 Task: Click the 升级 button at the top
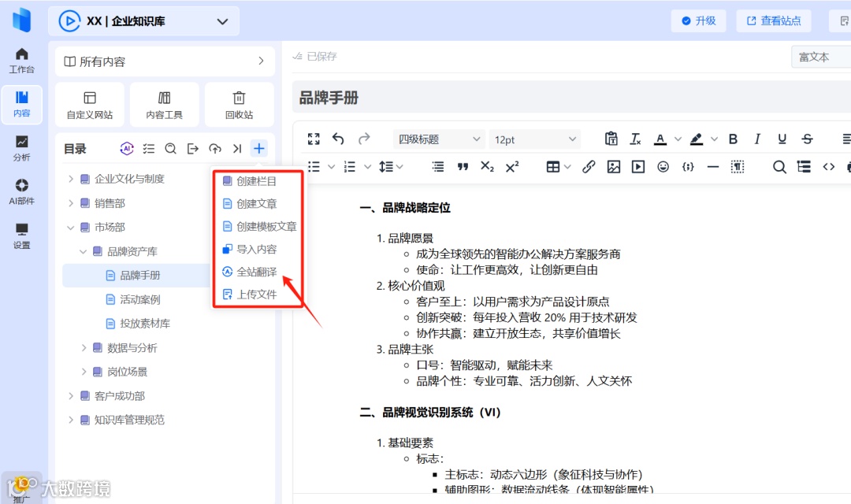click(x=698, y=20)
